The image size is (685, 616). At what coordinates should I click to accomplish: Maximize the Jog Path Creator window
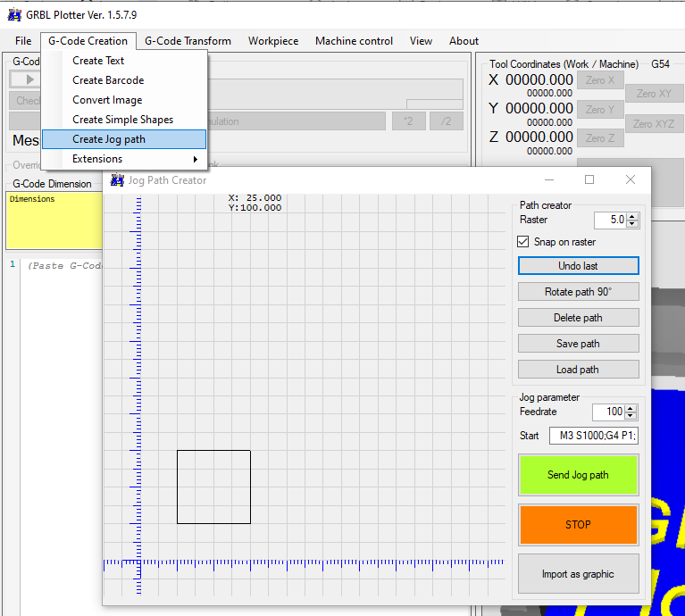(x=589, y=179)
